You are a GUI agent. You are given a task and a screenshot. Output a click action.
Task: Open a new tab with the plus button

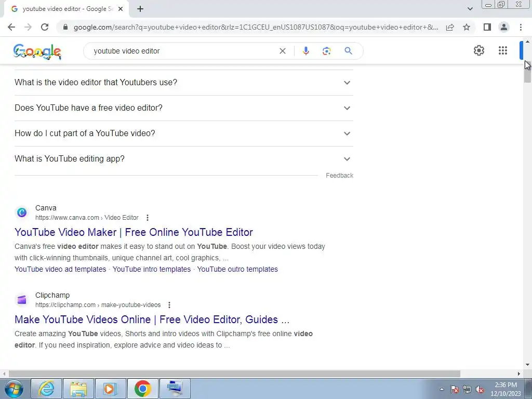(140, 9)
